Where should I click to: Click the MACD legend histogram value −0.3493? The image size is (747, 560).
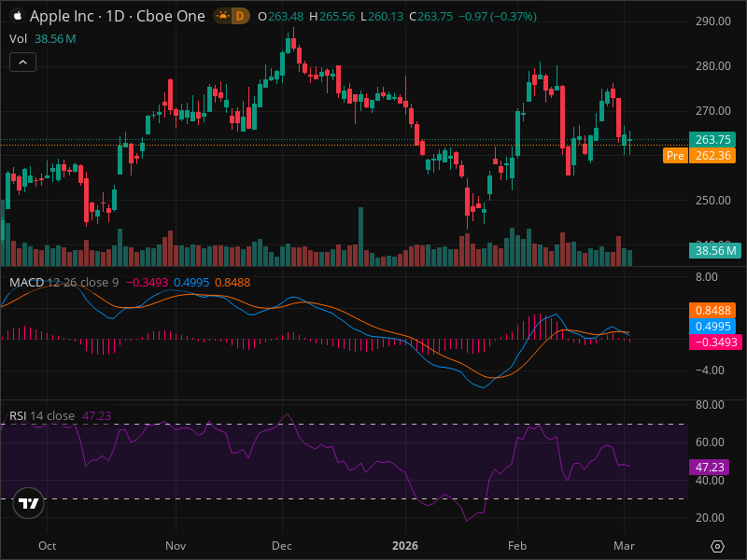[x=147, y=283]
